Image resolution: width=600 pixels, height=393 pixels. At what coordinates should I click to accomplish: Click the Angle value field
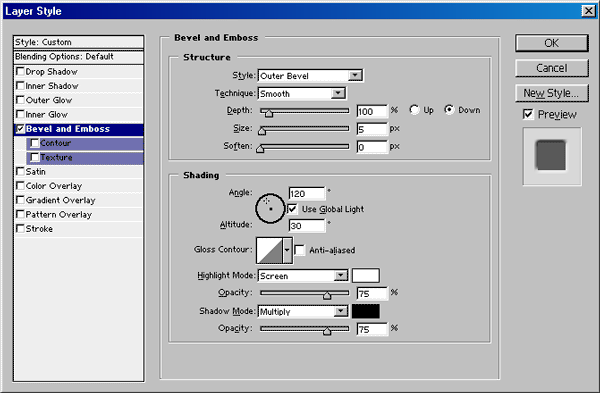307,194
